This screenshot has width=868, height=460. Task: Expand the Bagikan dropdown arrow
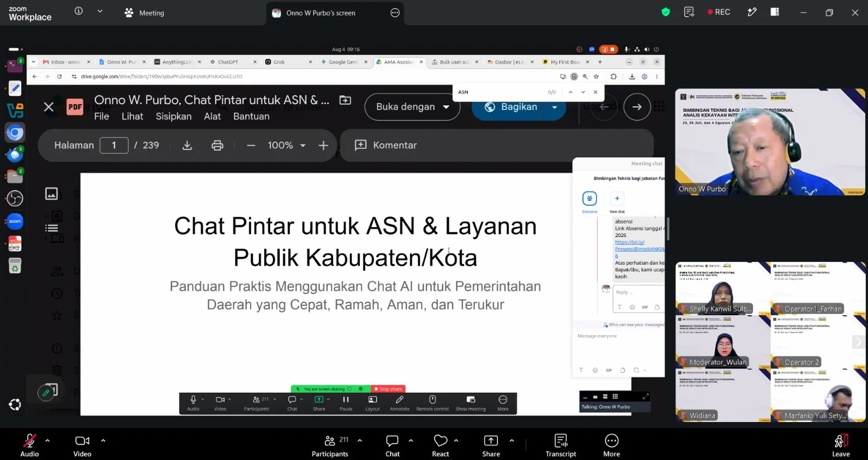click(x=554, y=107)
